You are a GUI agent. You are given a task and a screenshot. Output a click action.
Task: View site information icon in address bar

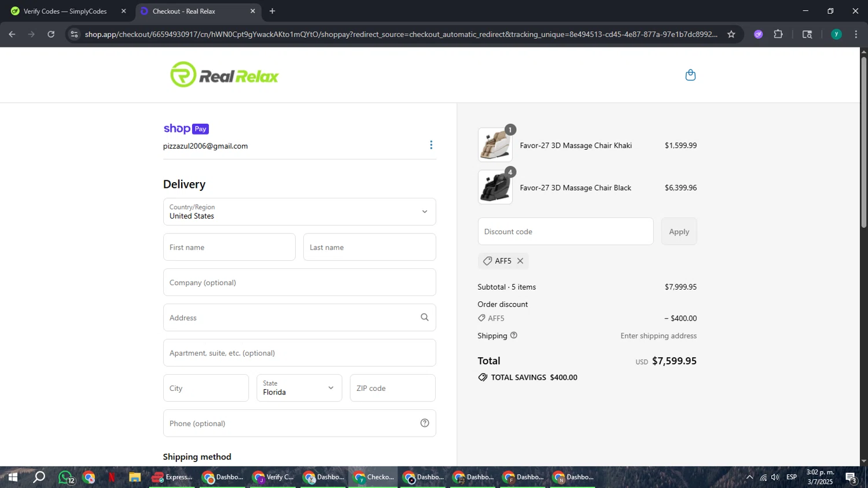tap(73, 34)
